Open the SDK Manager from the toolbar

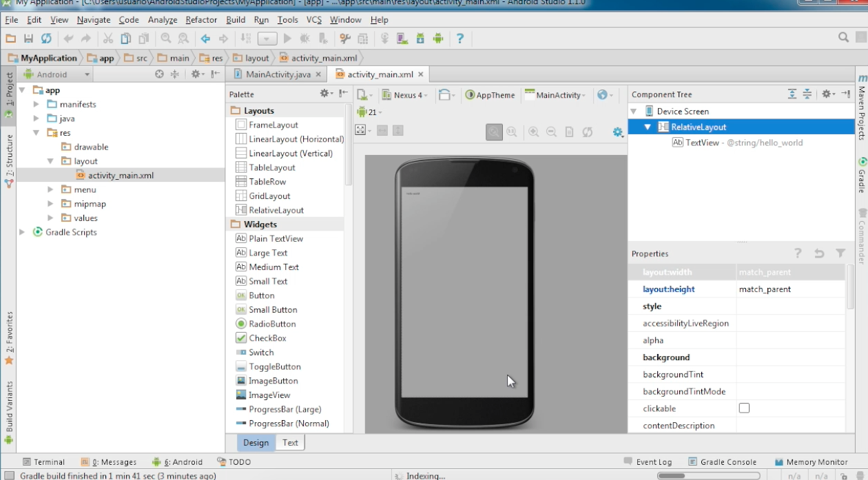tap(420, 39)
